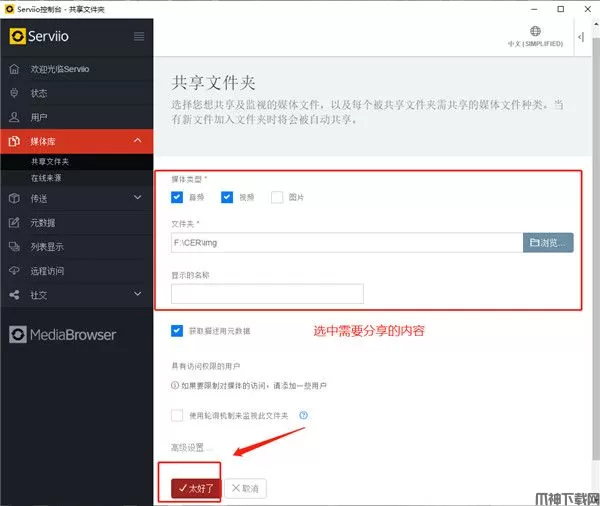Click the delivery (传送) cube icon
This screenshot has width=600, height=506.
coord(14,198)
